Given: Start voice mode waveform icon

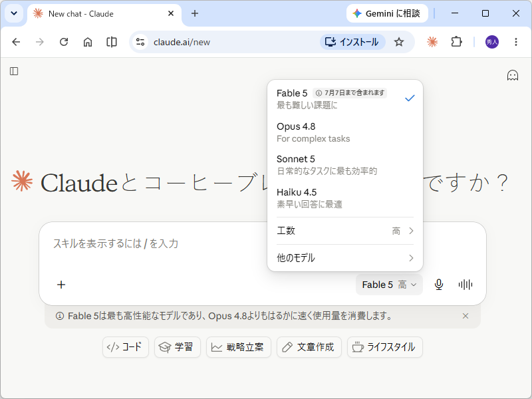Looking at the screenshot, I should 465,285.
